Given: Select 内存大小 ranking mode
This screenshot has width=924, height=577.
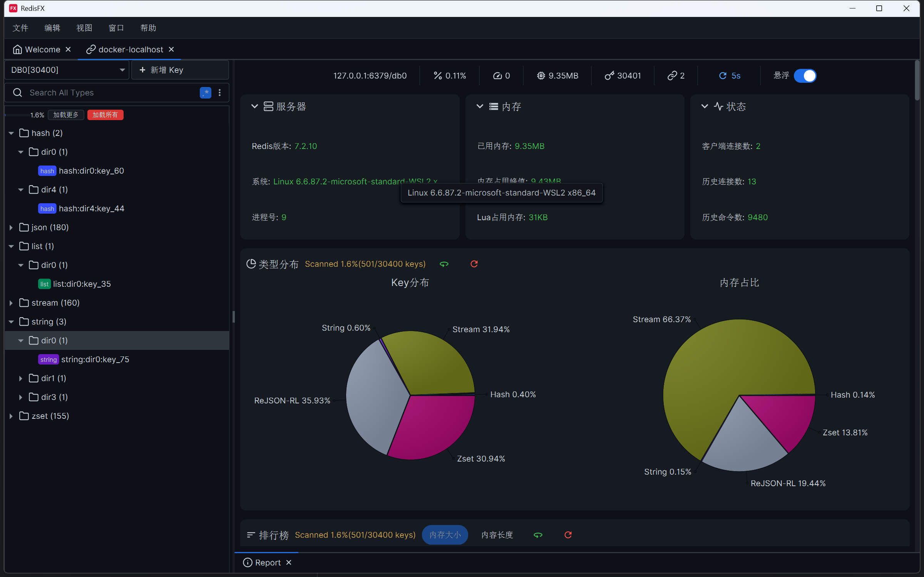Looking at the screenshot, I should click(x=445, y=535).
